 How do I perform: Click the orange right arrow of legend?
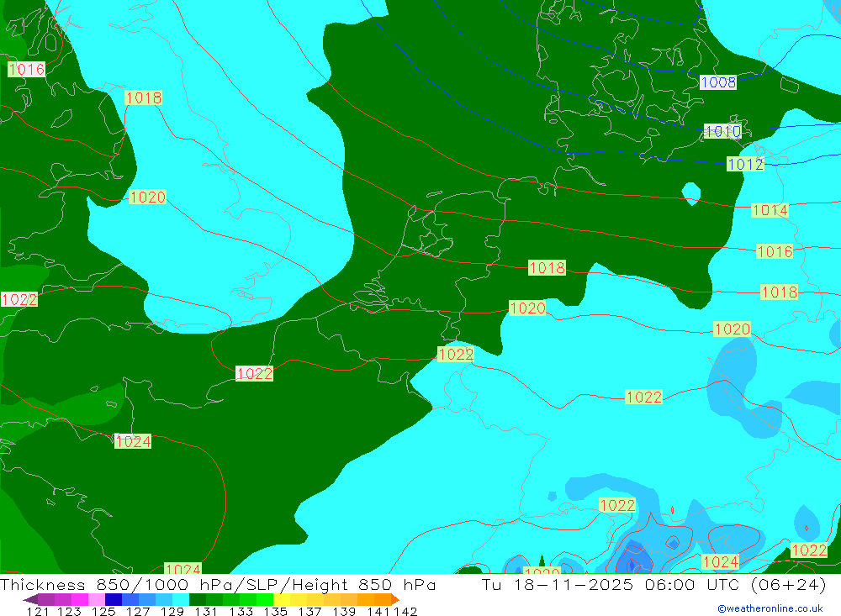click(x=395, y=599)
